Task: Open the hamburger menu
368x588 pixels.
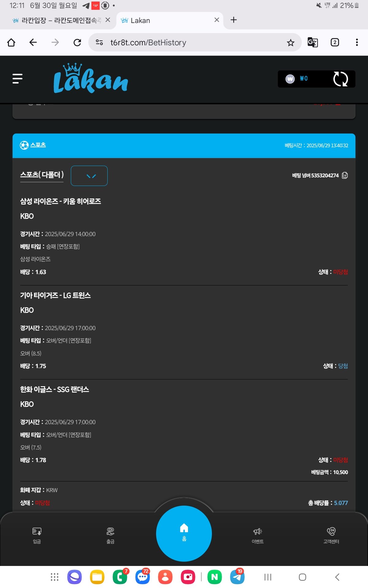Action: click(17, 79)
